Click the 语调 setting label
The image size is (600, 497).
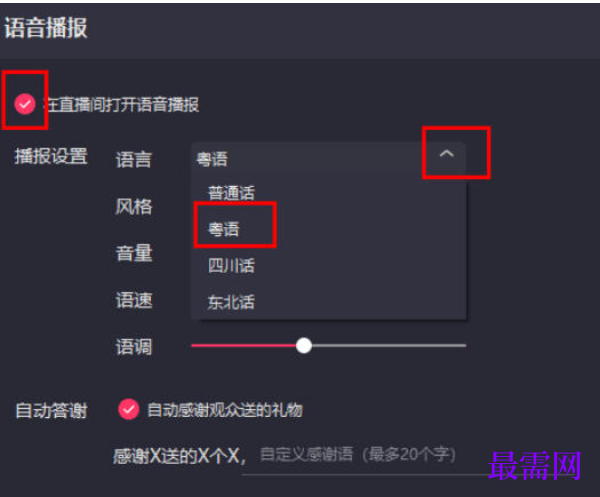134,347
